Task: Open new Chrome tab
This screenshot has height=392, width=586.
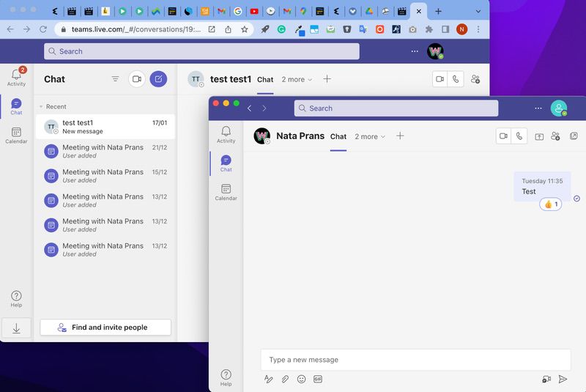Action: coord(438,12)
